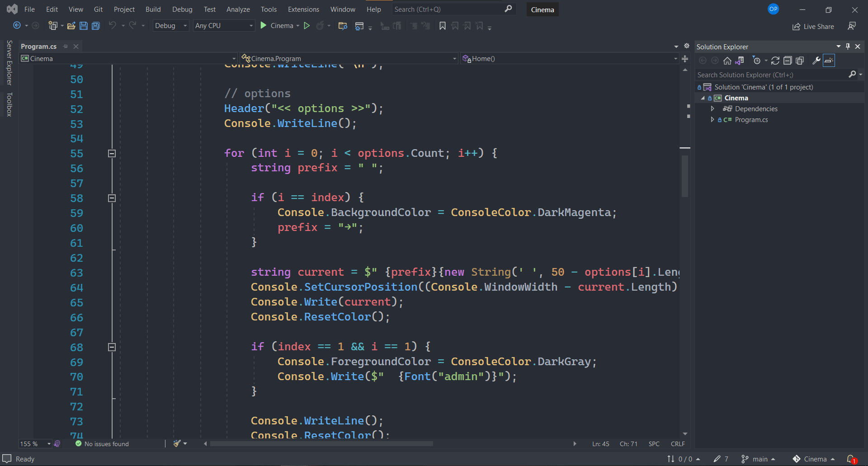Click the main branch button in status bar
The width and height of the screenshot is (868, 466).
(758, 459)
